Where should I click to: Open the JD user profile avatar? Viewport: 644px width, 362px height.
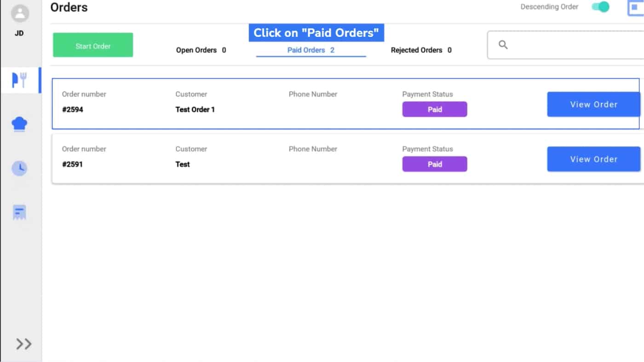20,13
